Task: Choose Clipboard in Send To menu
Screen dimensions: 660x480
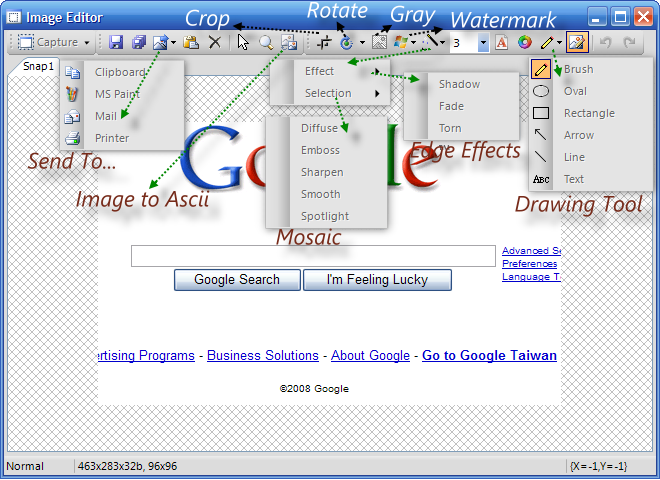Action: click(x=122, y=72)
